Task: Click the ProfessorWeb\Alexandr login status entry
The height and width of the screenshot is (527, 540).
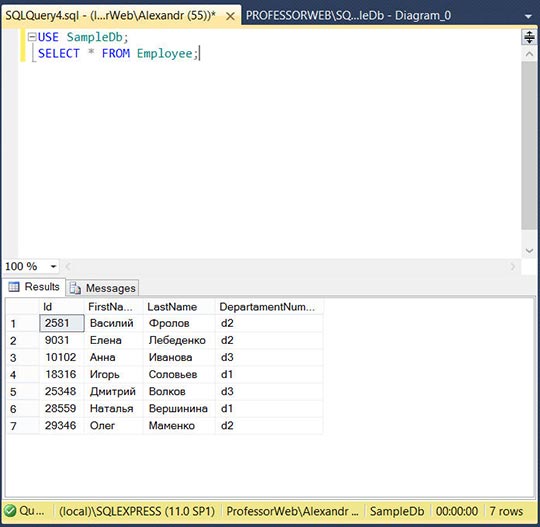Action: point(292,511)
